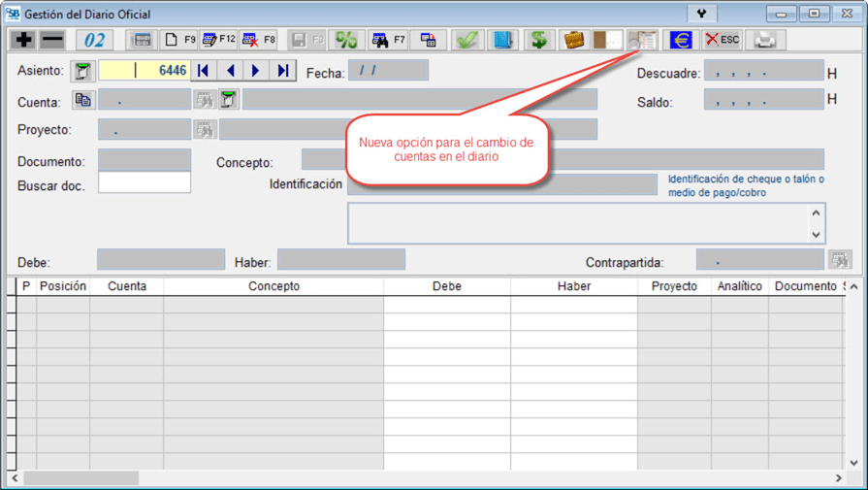
Task: Step to the next Asiento record
Action: click(256, 71)
